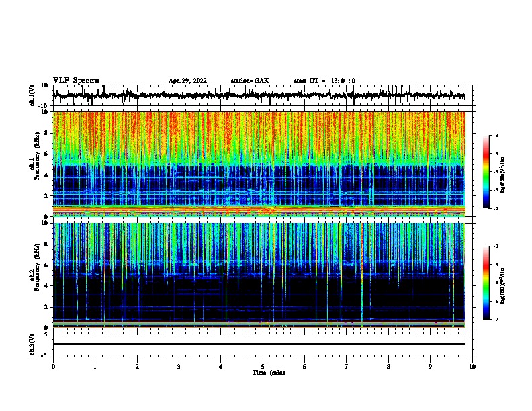This screenshot has height=411, width=532.
Task: Click the ch.1 spectrogram color scale bar
Action: tap(486, 172)
